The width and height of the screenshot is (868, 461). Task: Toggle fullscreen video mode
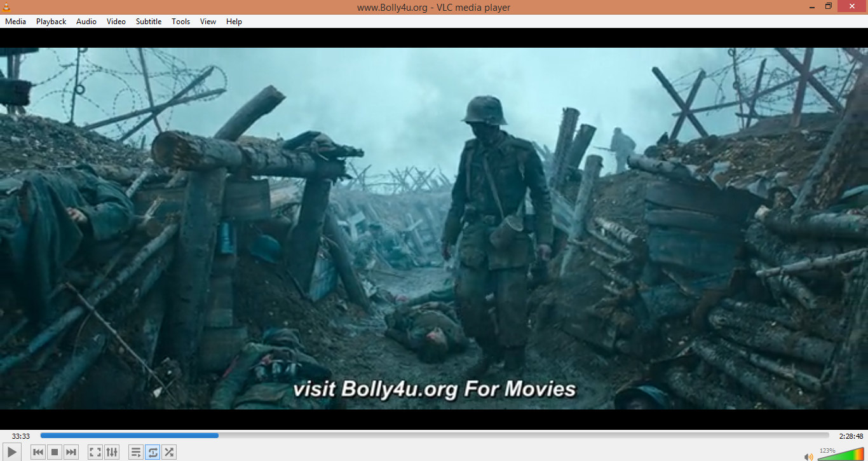point(95,453)
